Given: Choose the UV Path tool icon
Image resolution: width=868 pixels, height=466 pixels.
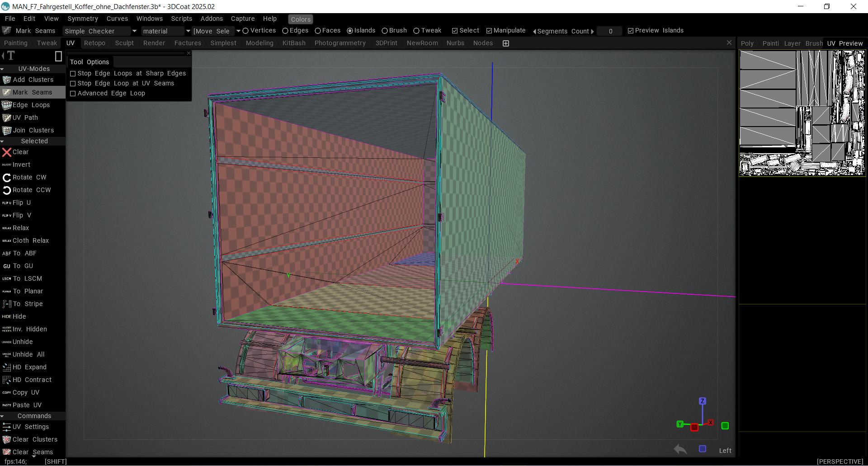Looking at the screenshot, I should 6,118.
